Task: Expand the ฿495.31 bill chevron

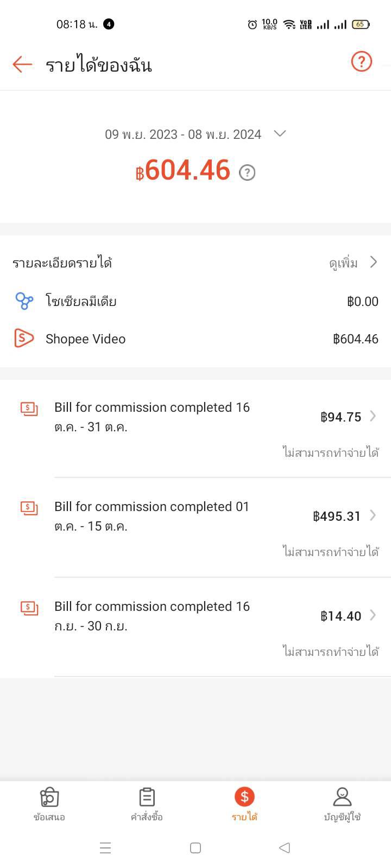Action: [373, 515]
